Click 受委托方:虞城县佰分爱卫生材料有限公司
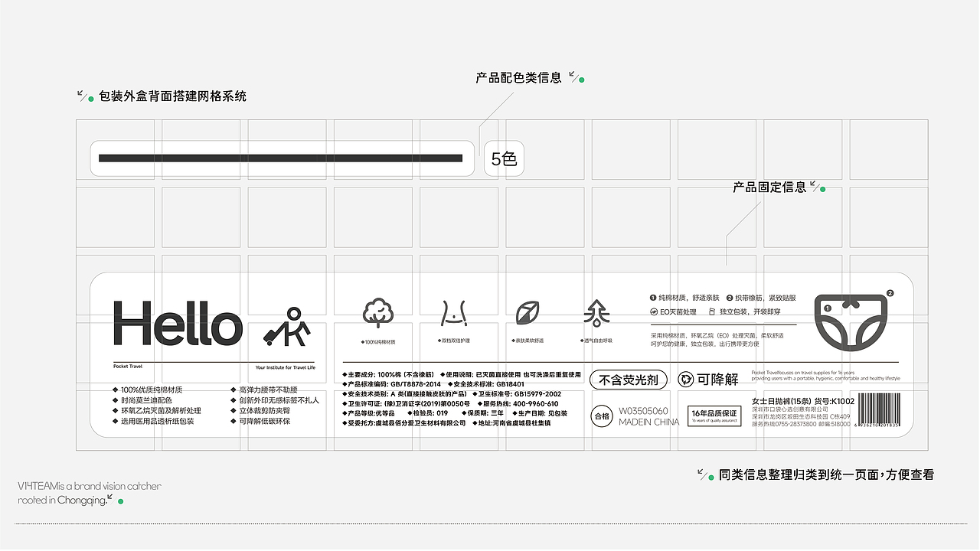Screen dimensions: 980x551 coord(404,423)
